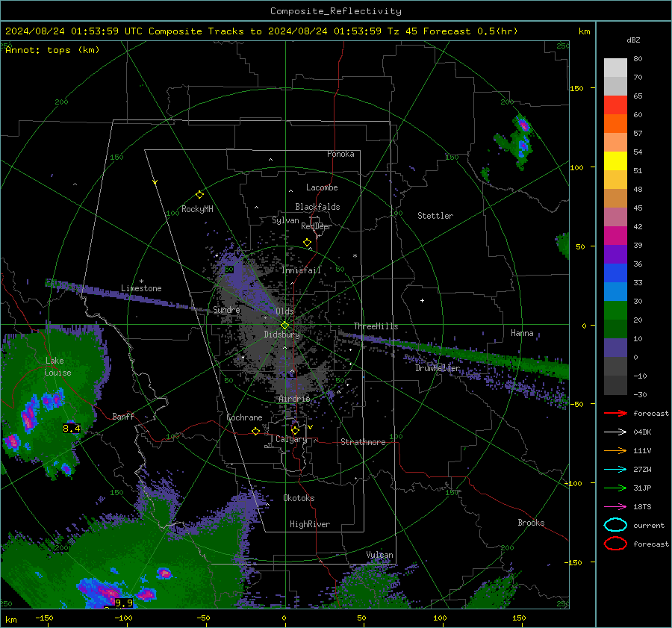This screenshot has width=672, height=628.
Task: Click the green 30 dBZ color swatch
Action: click(x=615, y=310)
